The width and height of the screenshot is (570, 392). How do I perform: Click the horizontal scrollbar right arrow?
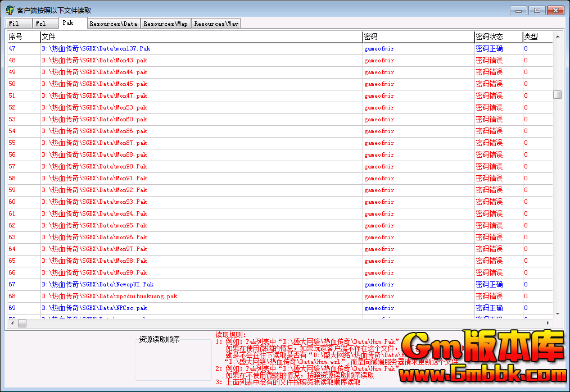(548, 323)
